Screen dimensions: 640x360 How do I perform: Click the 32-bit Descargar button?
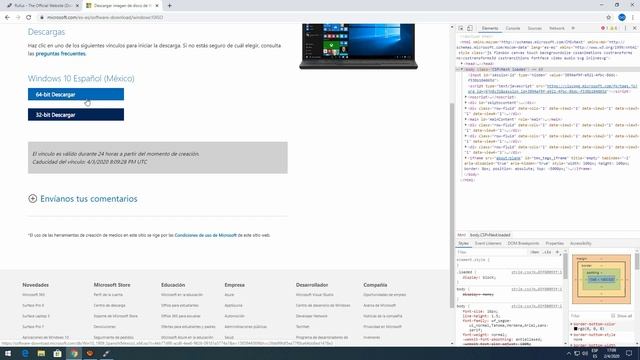tap(76, 115)
